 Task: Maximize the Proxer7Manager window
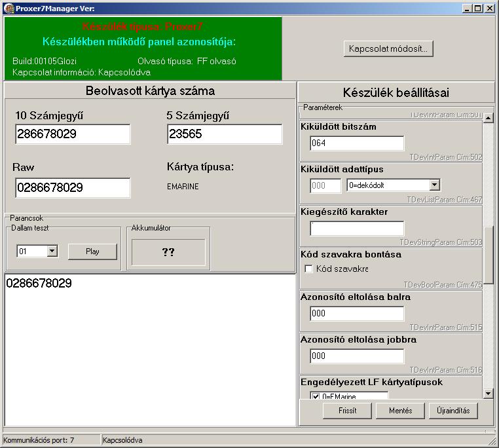click(477, 9)
